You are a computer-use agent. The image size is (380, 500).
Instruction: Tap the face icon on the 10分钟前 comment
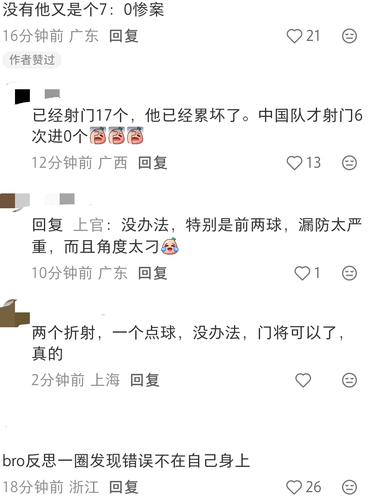coord(349,273)
